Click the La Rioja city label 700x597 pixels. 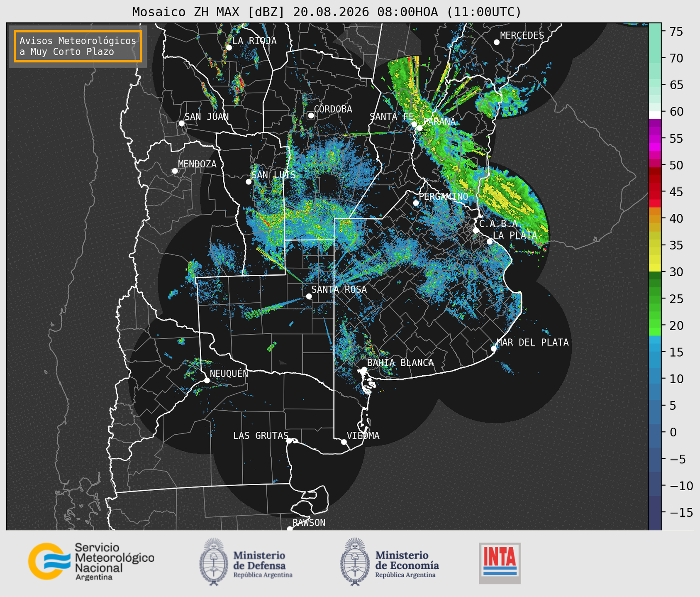254,41
